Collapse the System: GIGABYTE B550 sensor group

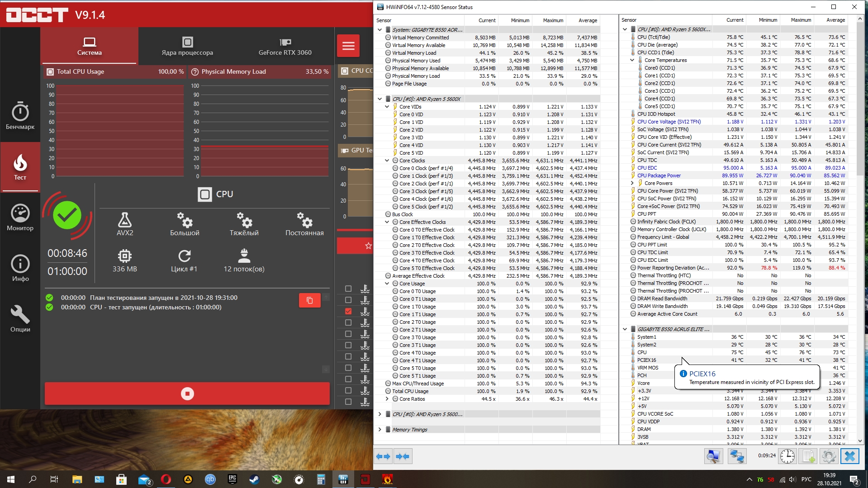[x=380, y=30]
